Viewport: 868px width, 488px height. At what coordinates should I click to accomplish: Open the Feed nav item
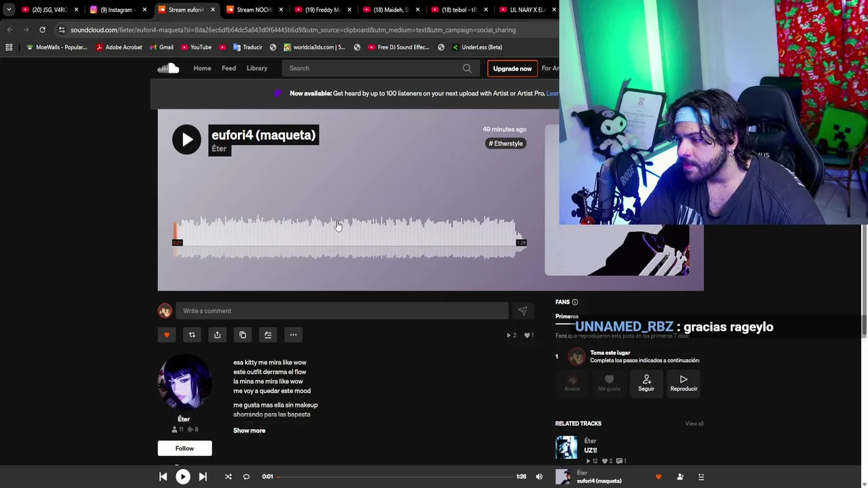[x=229, y=68]
